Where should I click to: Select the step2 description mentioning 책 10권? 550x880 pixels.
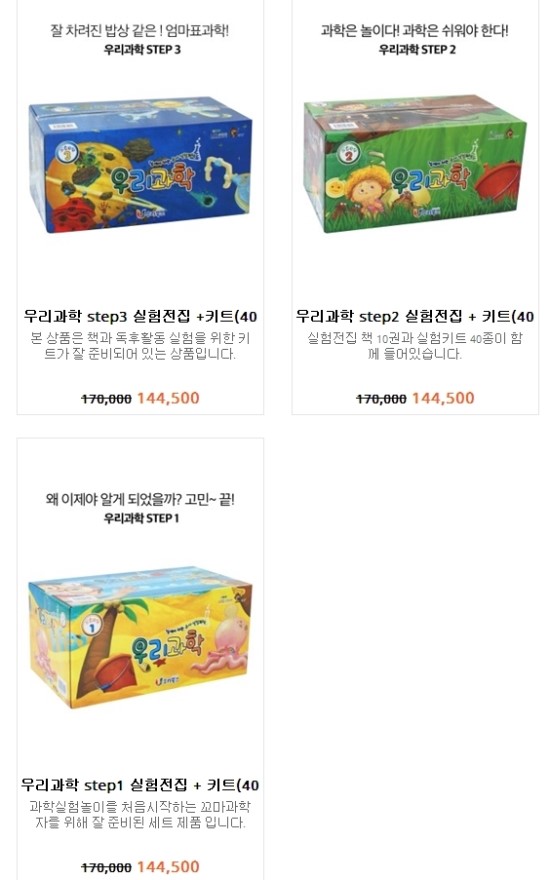tap(415, 346)
